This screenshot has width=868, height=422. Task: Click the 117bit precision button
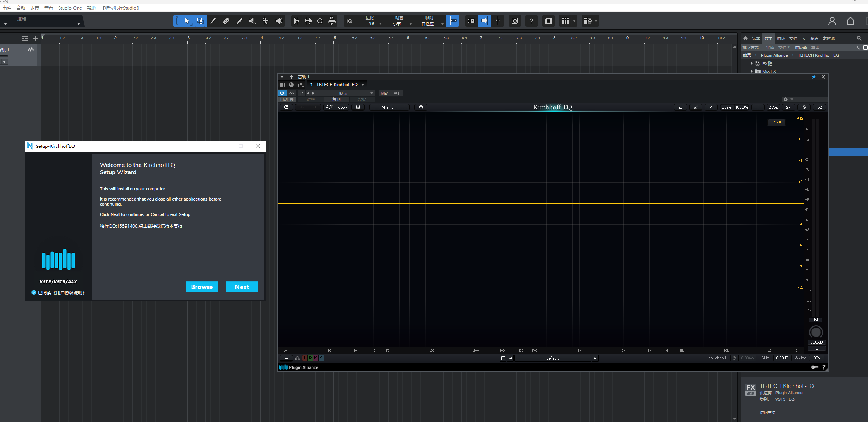(x=773, y=107)
